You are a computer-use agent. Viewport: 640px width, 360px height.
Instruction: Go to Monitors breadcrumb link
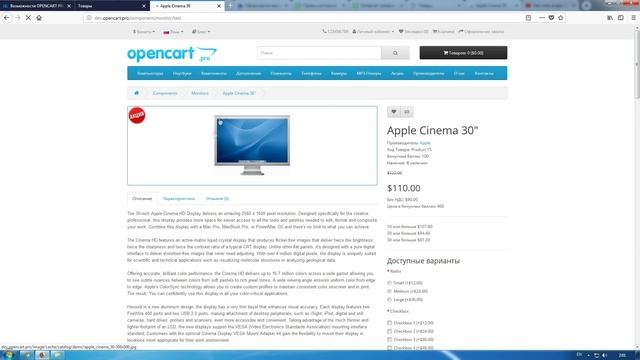[x=200, y=93]
